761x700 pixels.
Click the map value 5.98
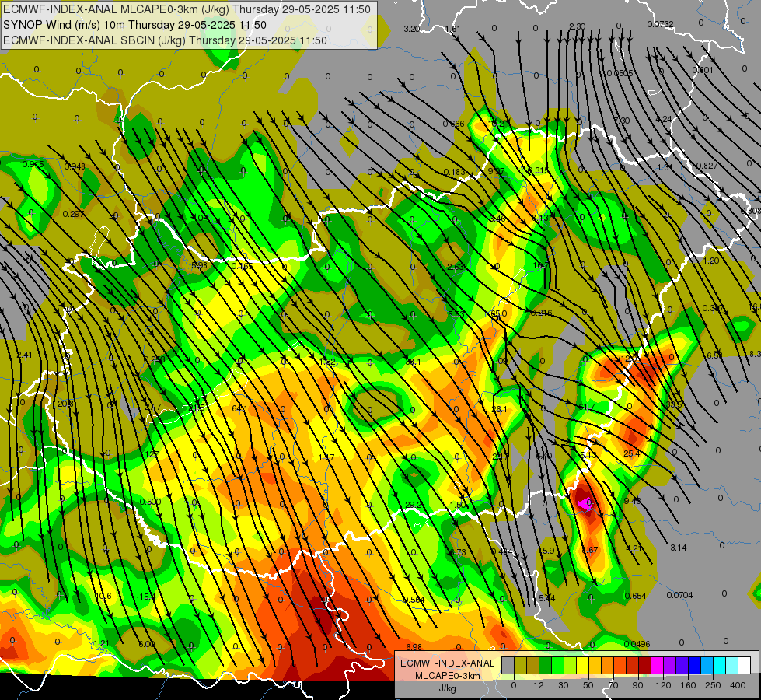(199, 266)
